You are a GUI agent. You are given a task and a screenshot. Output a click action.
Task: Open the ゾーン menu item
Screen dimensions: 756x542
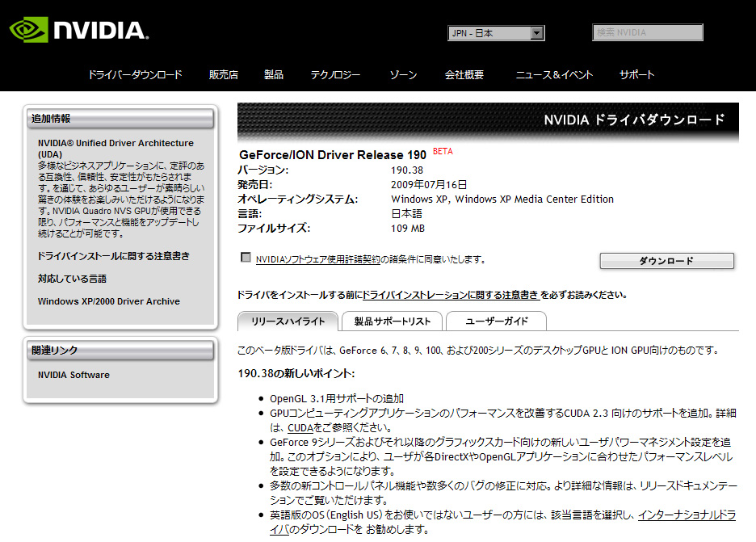[403, 75]
